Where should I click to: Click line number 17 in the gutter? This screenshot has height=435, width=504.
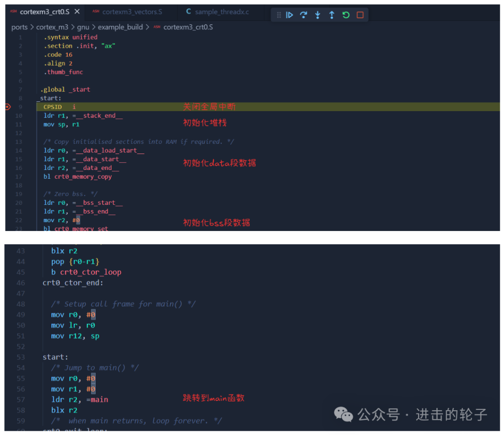click(19, 177)
